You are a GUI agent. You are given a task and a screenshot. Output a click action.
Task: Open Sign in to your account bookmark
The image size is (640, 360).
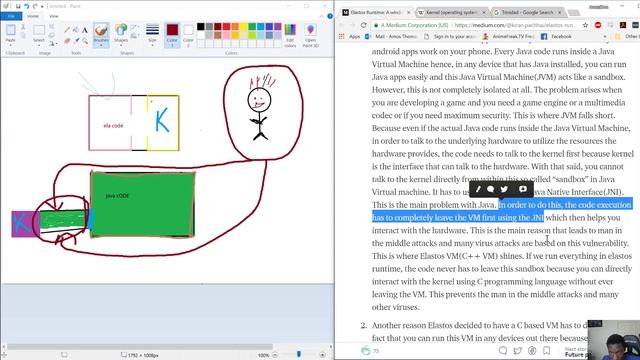click(x=450, y=36)
